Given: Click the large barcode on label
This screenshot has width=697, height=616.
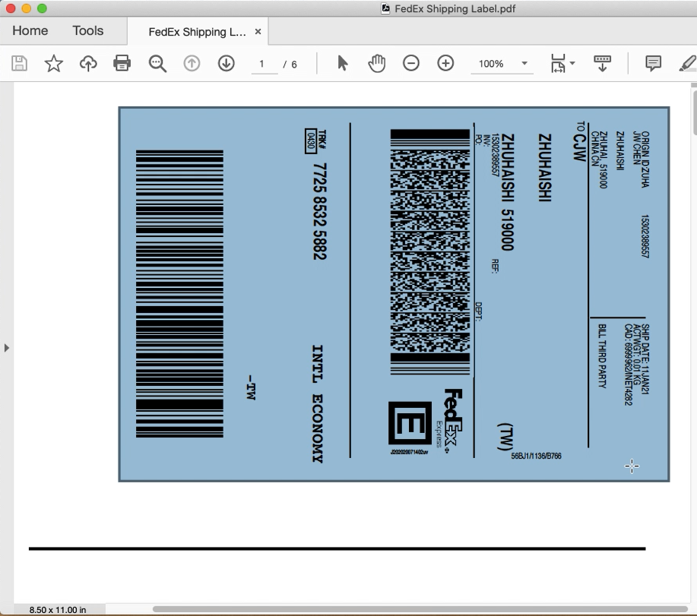Looking at the screenshot, I should [x=179, y=294].
